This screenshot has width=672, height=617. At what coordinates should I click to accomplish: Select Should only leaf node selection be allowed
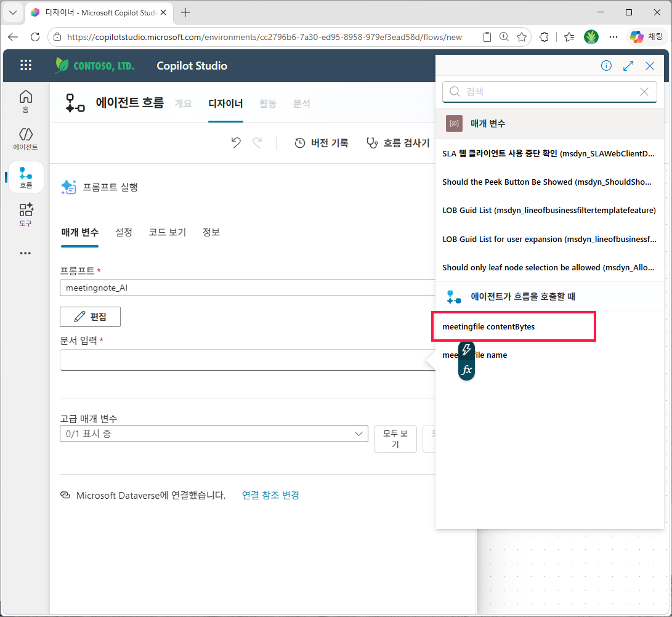(x=548, y=267)
